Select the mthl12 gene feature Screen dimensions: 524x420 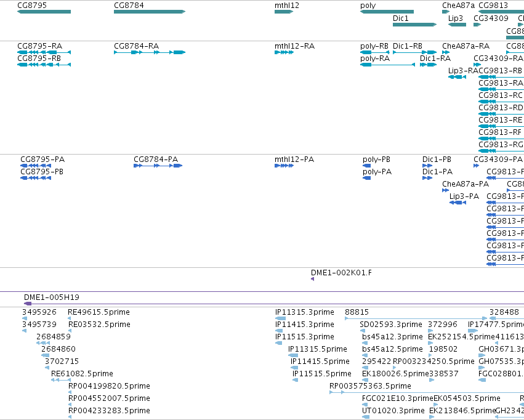pyautogui.click(x=284, y=12)
